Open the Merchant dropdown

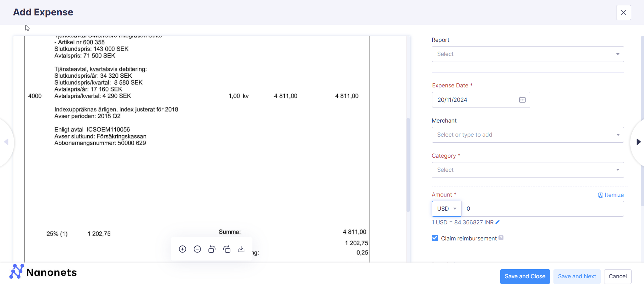(528, 135)
